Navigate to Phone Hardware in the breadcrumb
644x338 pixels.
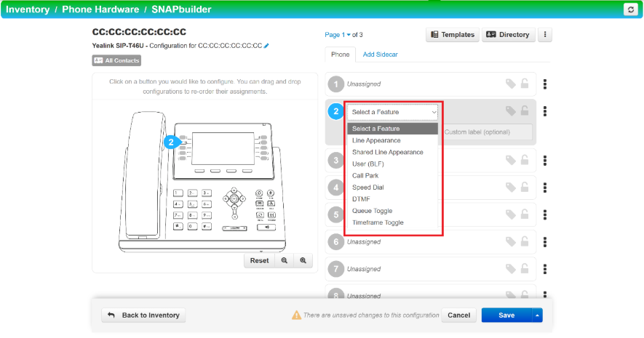[100, 9]
